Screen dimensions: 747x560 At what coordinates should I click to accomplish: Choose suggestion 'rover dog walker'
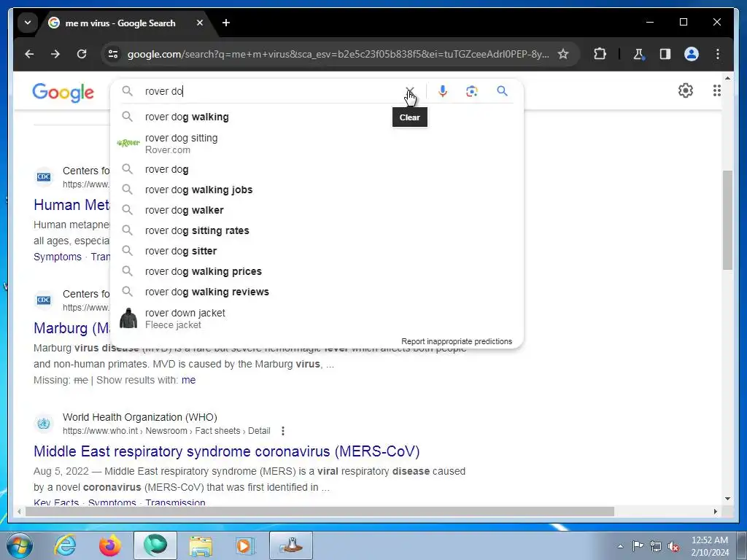coord(317,210)
